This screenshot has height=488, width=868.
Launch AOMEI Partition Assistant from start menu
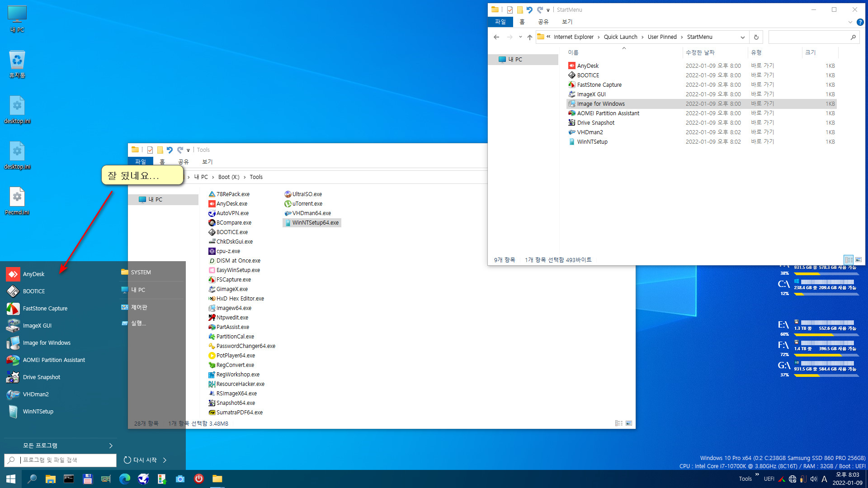[54, 360]
